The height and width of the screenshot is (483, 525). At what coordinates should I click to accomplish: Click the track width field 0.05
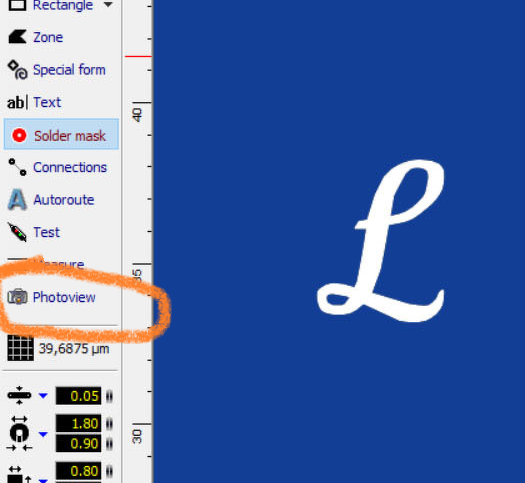click(78, 396)
